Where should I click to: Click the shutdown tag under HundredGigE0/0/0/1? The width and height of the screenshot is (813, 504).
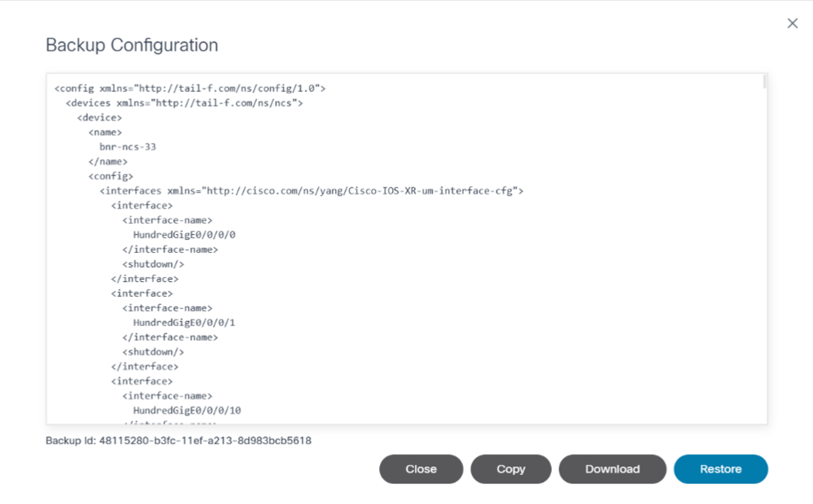tap(153, 352)
